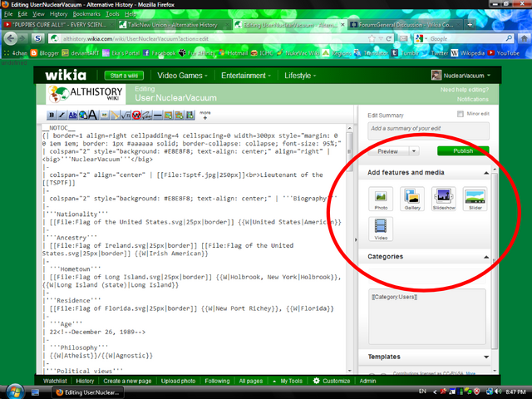Insert horizontal line icon
The image size is (532, 399).
(158, 115)
